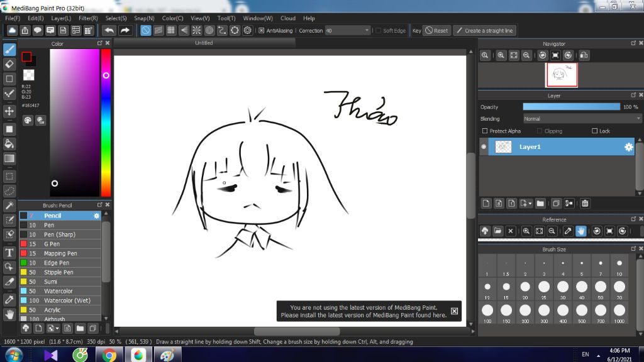This screenshot has width=644, height=362.
Task: Click Create a straight line button
Action: pyautogui.click(x=484, y=30)
